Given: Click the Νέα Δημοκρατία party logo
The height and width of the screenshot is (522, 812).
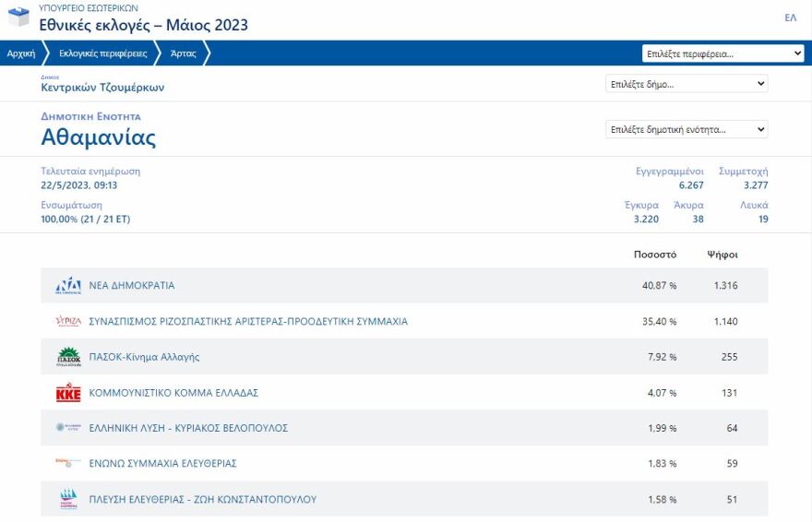Looking at the screenshot, I should click(68, 286).
